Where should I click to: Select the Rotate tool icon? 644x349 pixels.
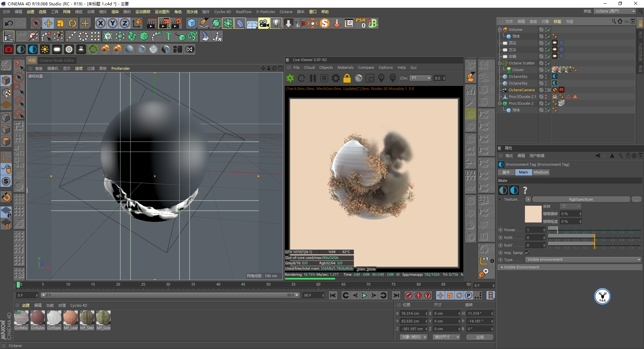(72, 23)
